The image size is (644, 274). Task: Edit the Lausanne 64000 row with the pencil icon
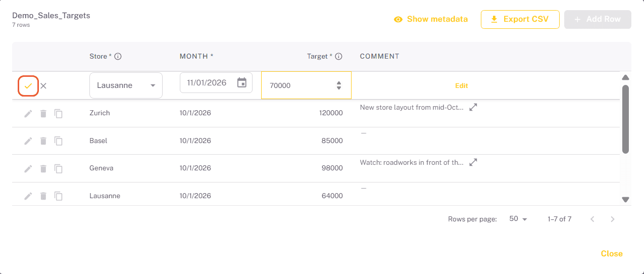point(28,196)
